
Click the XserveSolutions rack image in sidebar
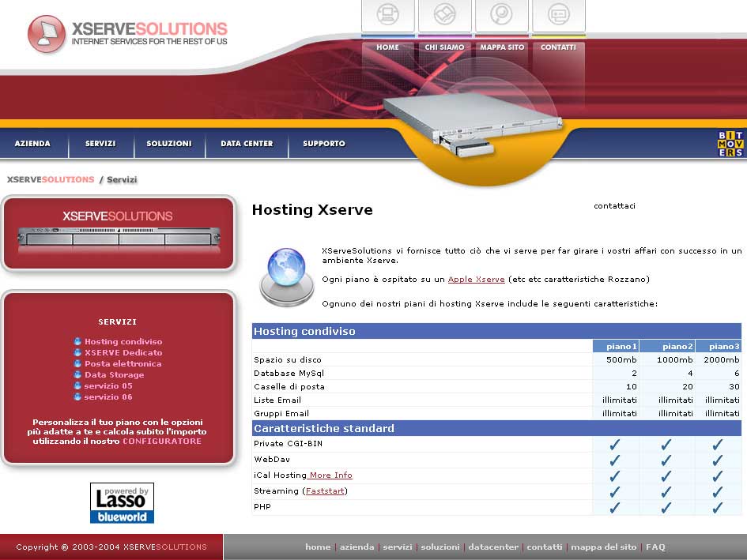(119, 237)
